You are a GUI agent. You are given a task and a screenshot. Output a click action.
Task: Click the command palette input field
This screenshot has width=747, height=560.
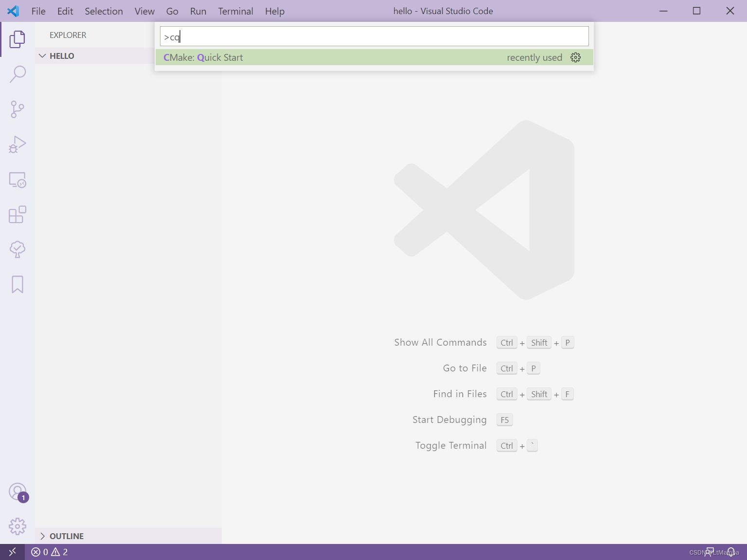(x=374, y=36)
